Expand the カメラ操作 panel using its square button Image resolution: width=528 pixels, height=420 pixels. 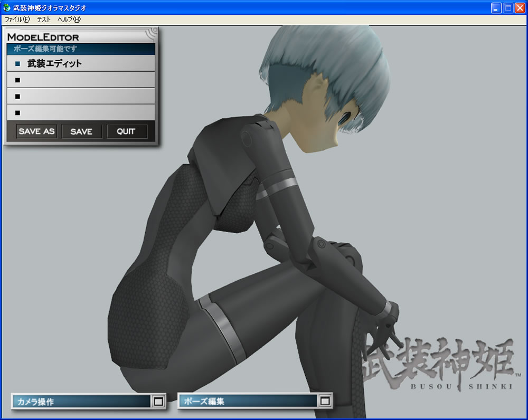click(158, 402)
